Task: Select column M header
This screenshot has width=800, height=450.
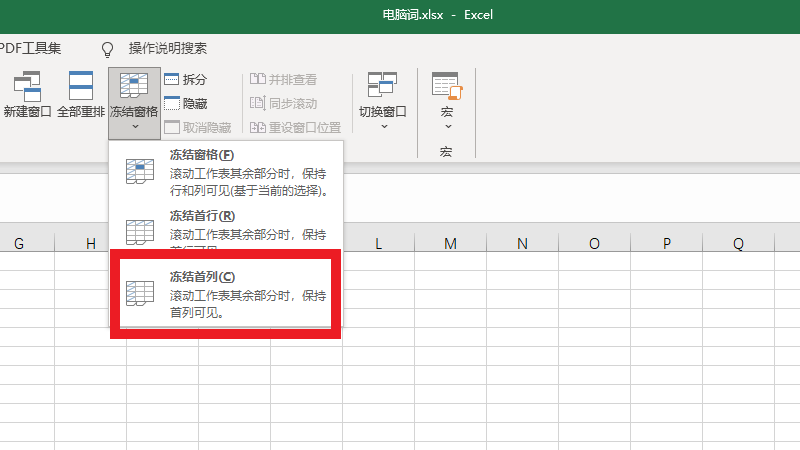Action: 450,244
